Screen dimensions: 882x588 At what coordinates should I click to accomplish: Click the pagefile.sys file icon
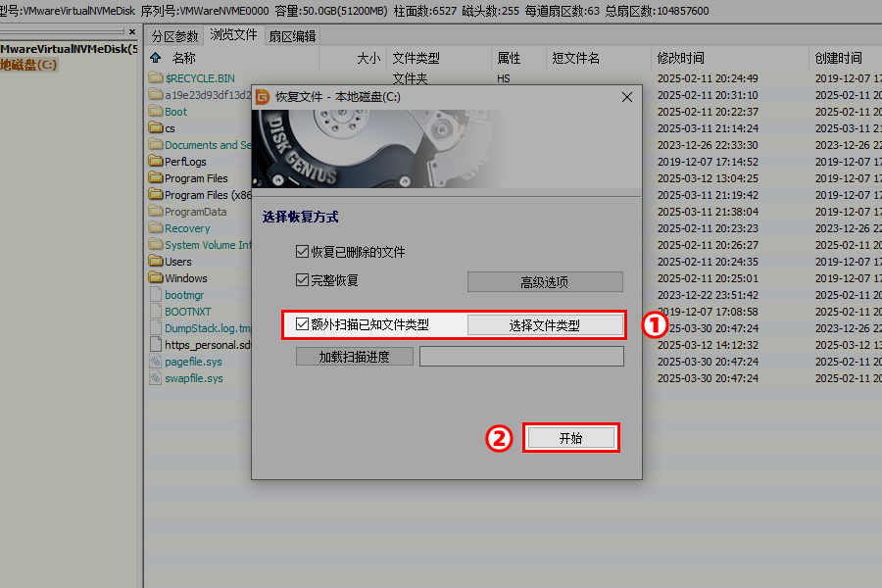click(156, 362)
